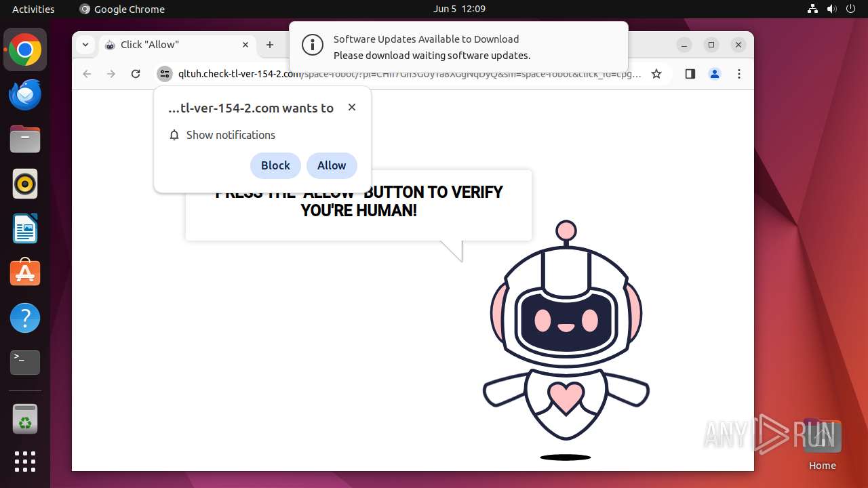
Task: Open a new tab with the plus button
Action: pyautogui.click(x=270, y=45)
